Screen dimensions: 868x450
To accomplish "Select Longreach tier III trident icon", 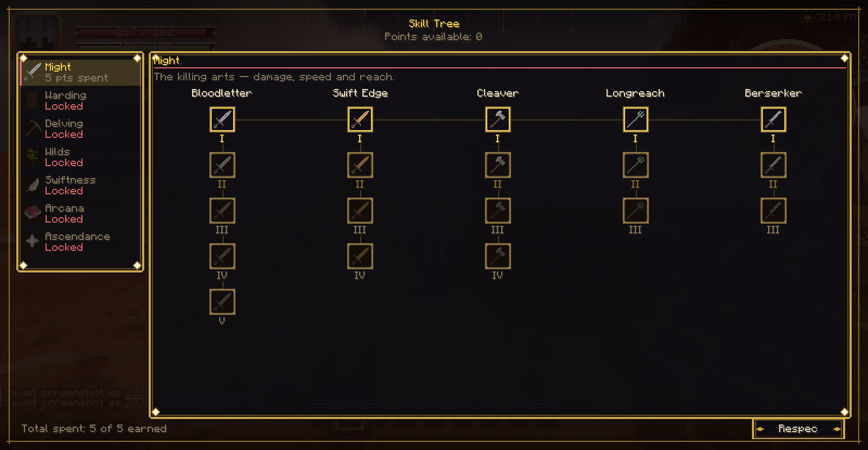I will 636,211.
